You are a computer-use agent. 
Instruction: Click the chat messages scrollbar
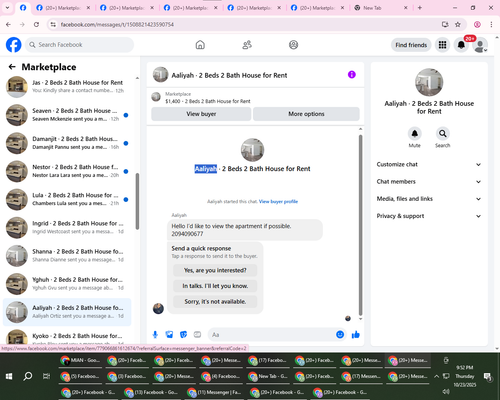[x=360, y=225]
